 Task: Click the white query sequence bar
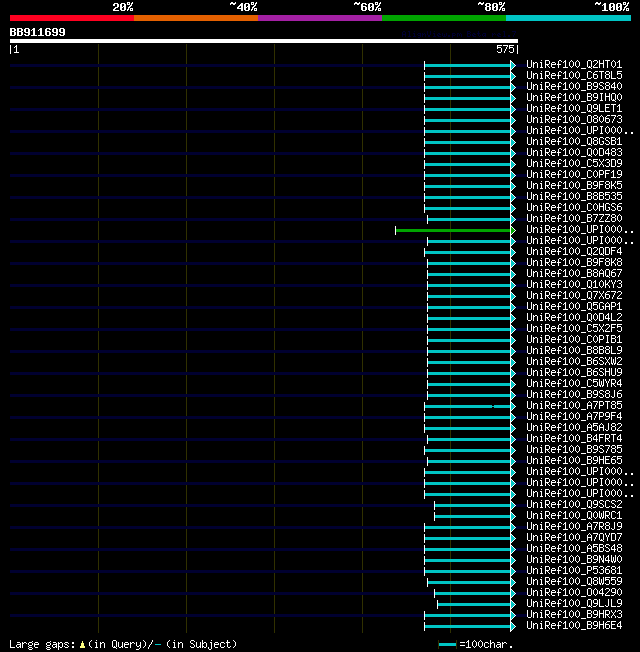(264, 41)
